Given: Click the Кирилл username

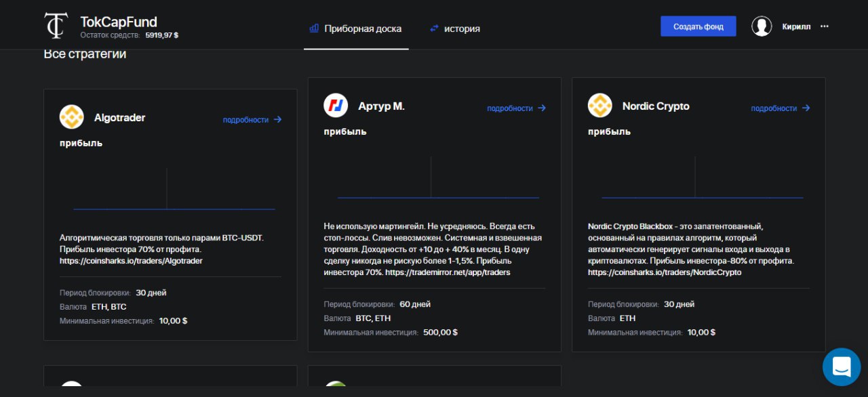Looking at the screenshot, I should click(796, 27).
